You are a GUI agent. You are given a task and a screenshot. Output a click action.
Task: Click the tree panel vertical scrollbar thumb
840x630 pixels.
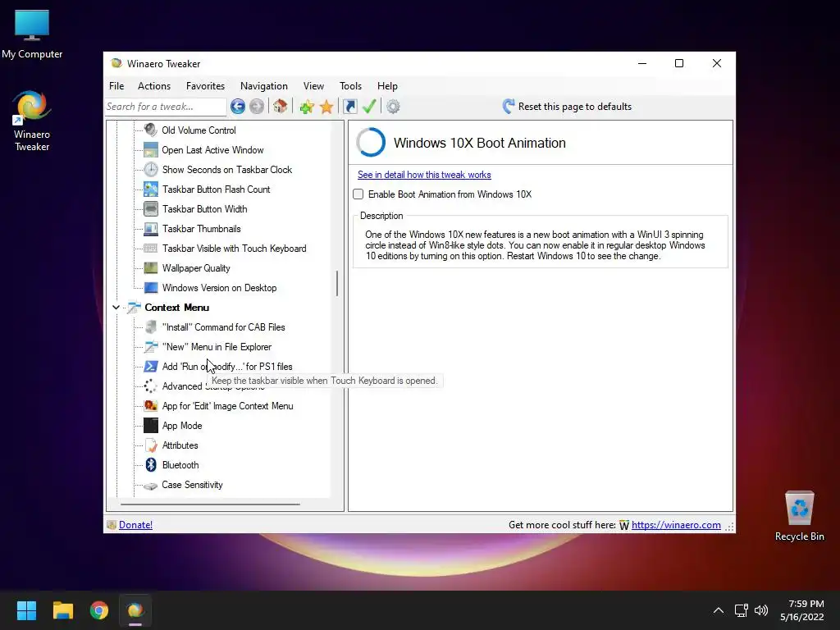[x=337, y=283]
